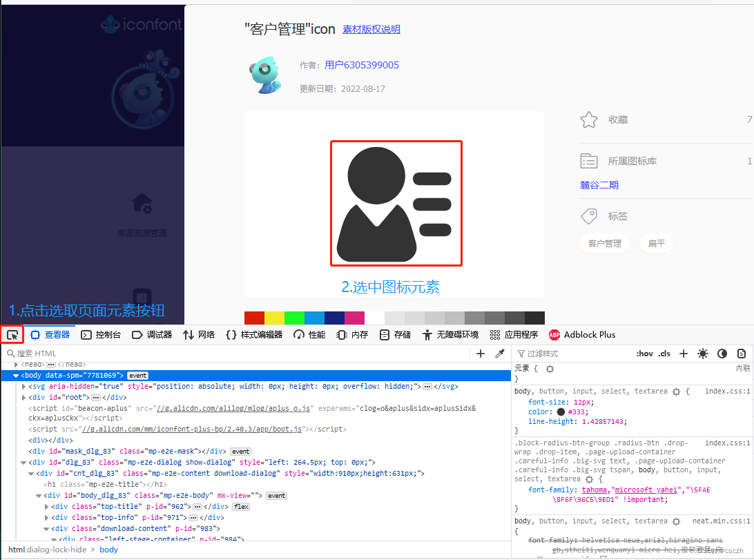The width and height of the screenshot is (754, 560).
Task: Toggle :hov pseudo-class simulation
Action: coord(644,354)
